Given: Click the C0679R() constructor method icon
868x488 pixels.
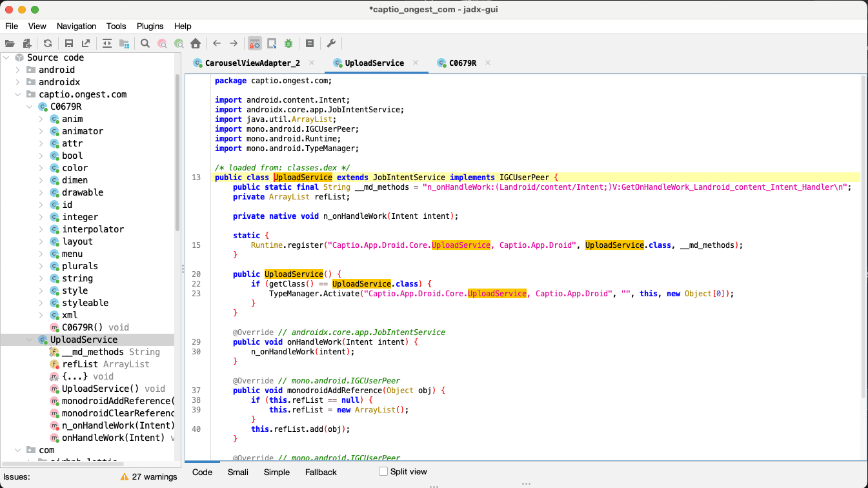Looking at the screenshot, I should [54, 327].
